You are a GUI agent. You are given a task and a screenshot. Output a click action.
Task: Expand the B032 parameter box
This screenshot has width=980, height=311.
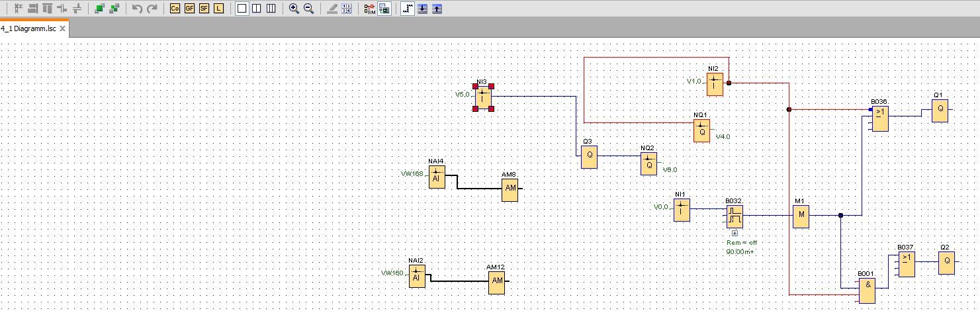point(735,233)
